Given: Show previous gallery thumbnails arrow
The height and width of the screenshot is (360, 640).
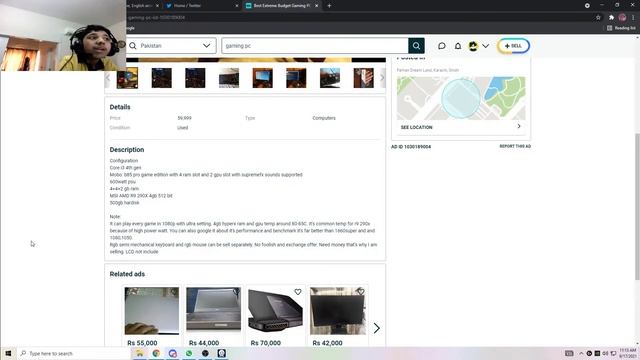Looking at the screenshot, I should tap(108, 78).
